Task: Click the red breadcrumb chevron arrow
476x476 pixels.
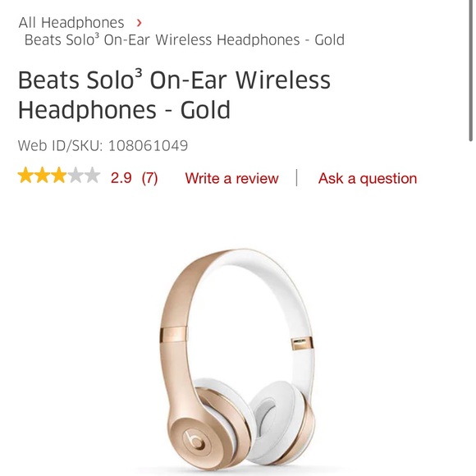Action: click(139, 23)
